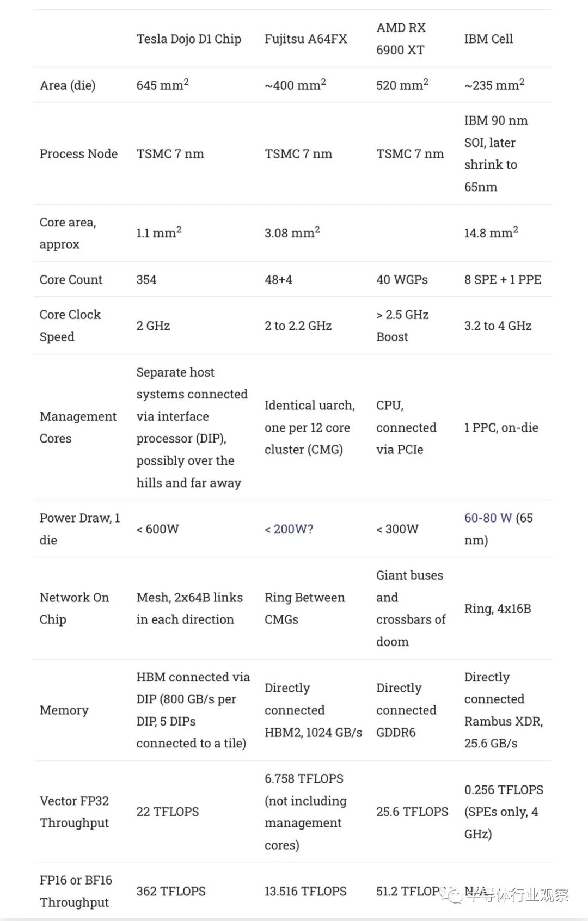This screenshot has width=588, height=921.
Task: Click the 'Process Node' row label
Action: 78,154
